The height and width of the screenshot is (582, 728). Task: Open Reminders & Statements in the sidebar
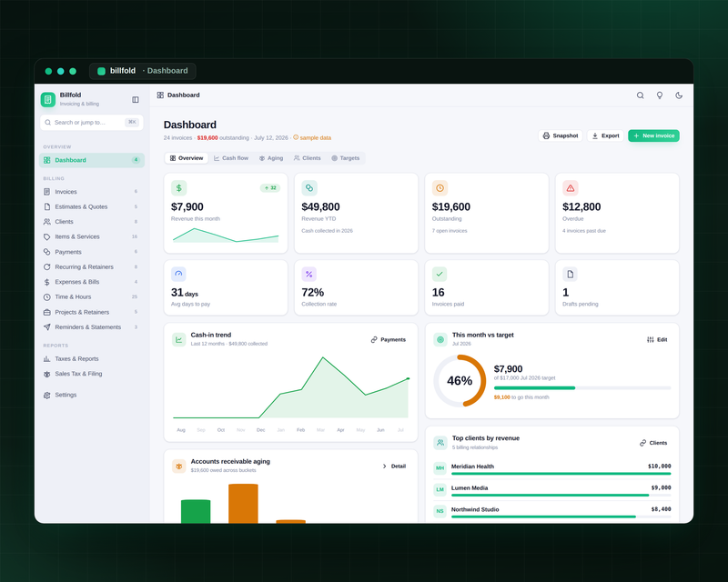coord(92,327)
